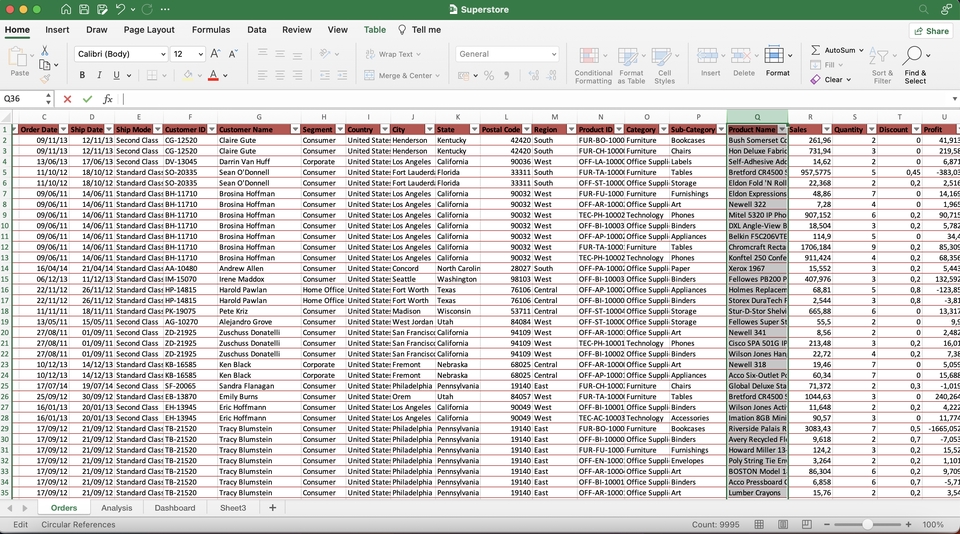Switch to Normal view grid icon in status bar
Viewport: 960px width, 534px height.
coord(759,524)
